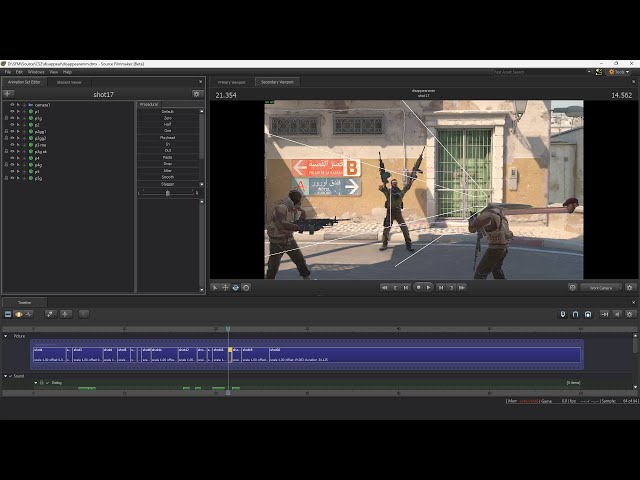
Task: Go to previous clip edge button
Action: pyautogui.click(x=406, y=288)
